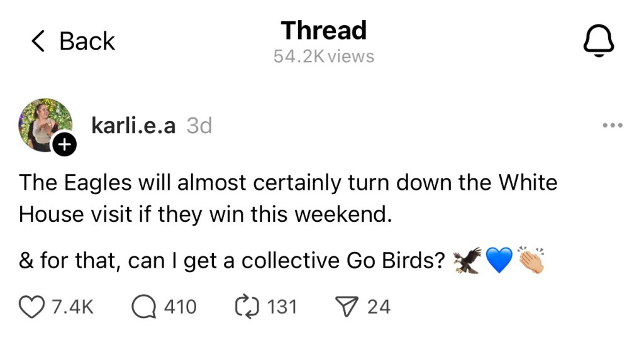Reply using the comment bubble icon
This screenshot has height=338, width=644.
(144, 307)
